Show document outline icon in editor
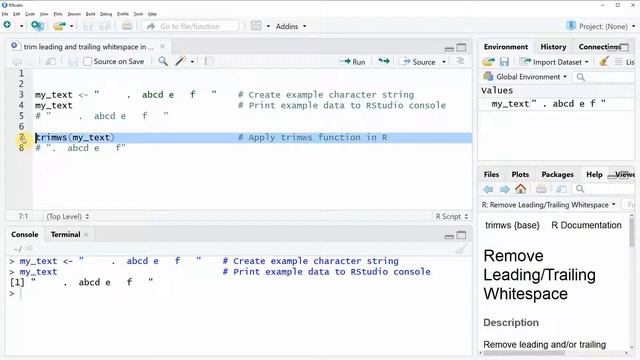 (460, 61)
